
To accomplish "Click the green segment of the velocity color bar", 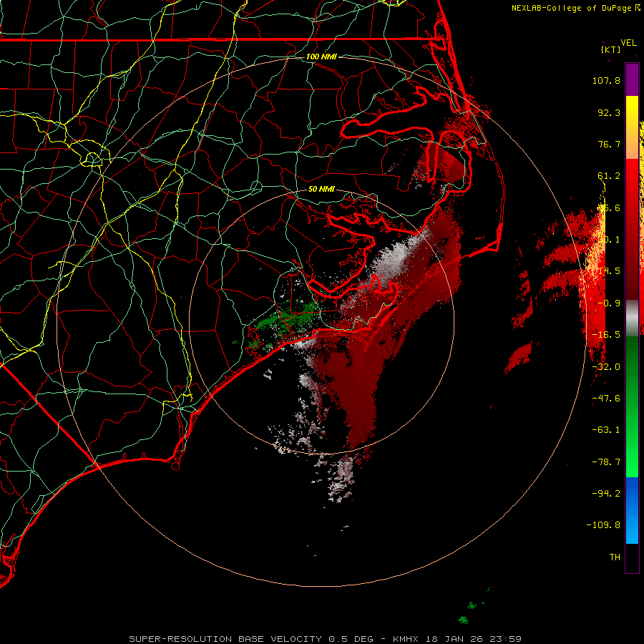I will point(632,406).
